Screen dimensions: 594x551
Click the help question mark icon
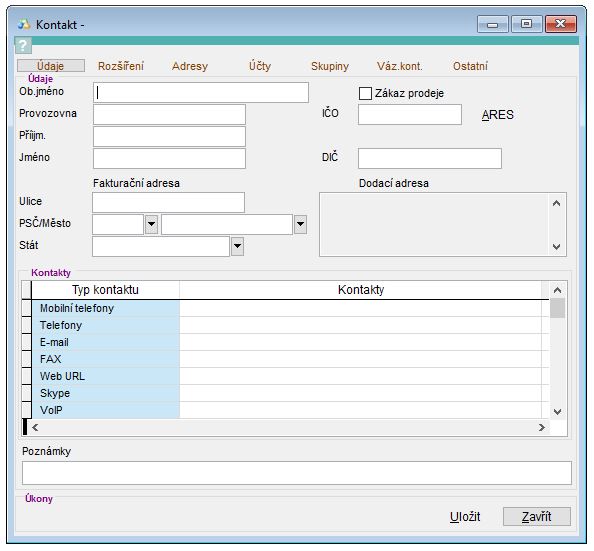click(23, 45)
